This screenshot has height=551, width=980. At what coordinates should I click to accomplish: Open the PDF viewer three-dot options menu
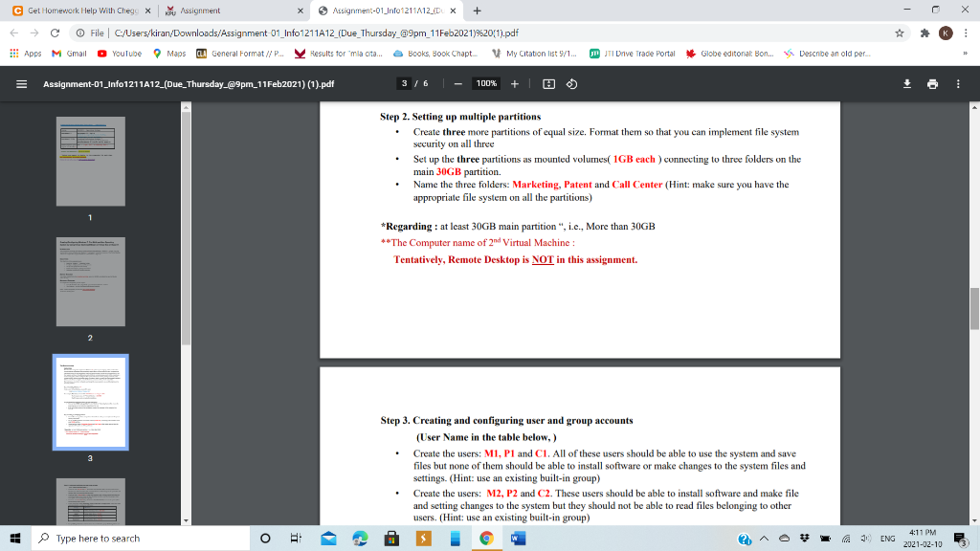[956, 83]
